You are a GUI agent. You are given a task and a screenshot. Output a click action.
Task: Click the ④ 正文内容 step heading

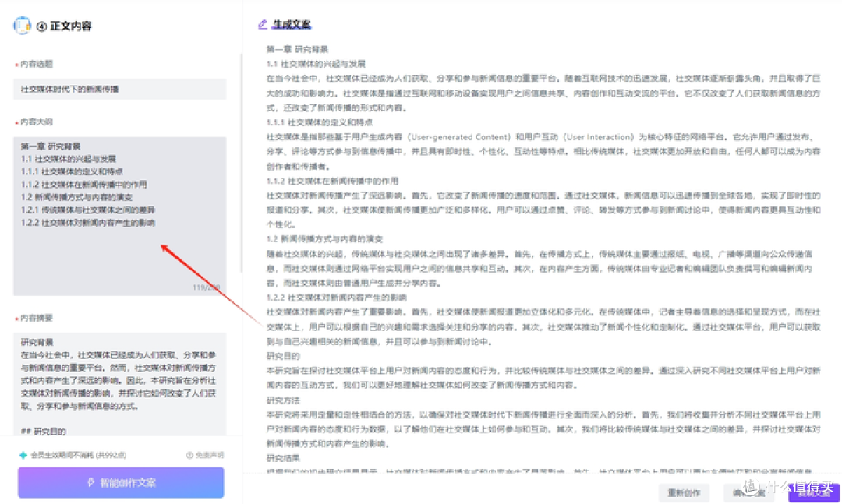pos(64,26)
